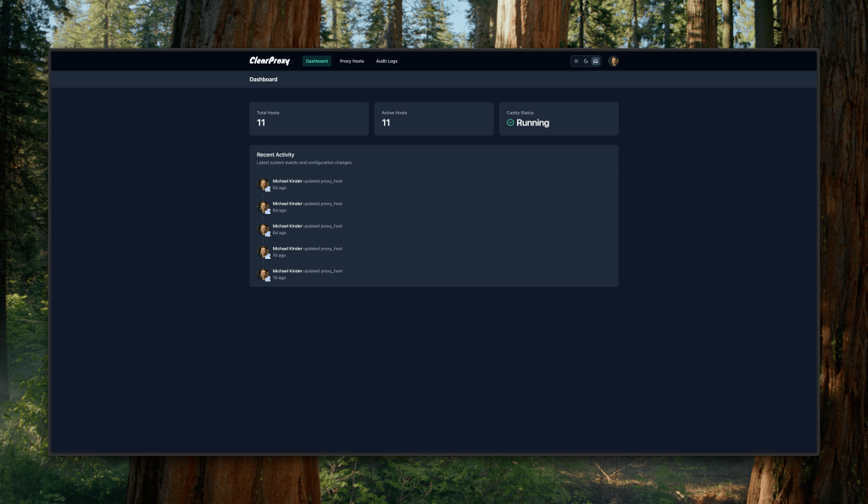
Task: Click Michael Kinder's name in the first entry
Action: 287,180
